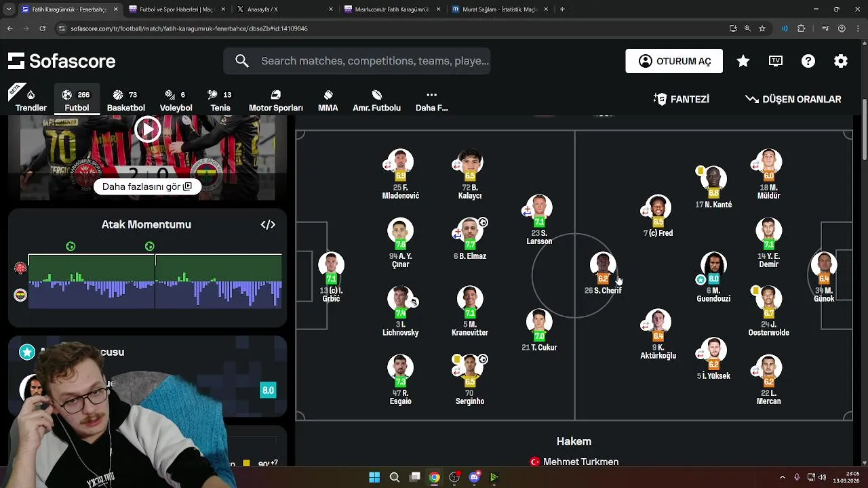Open player S. Cherif on lineup
The width and height of the screenshot is (868, 488).
603,273
